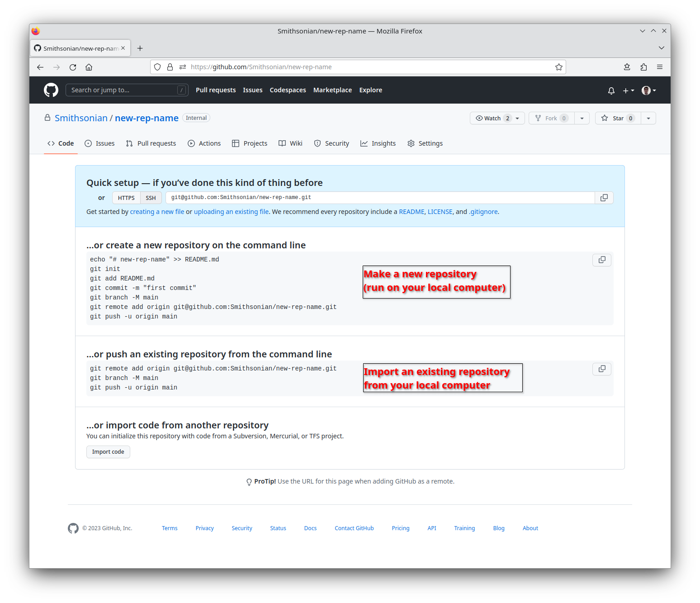This screenshot has height=603, width=700.
Task: Click the tracking protection shield icon
Action: [x=157, y=67]
